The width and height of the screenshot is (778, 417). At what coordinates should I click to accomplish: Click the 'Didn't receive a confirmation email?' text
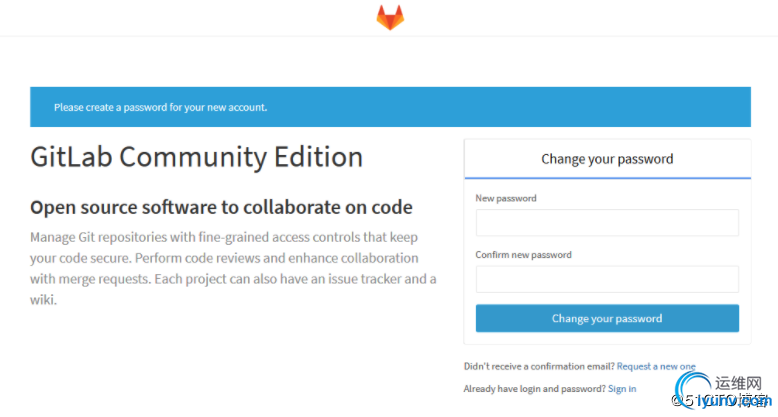click(539, 366)
